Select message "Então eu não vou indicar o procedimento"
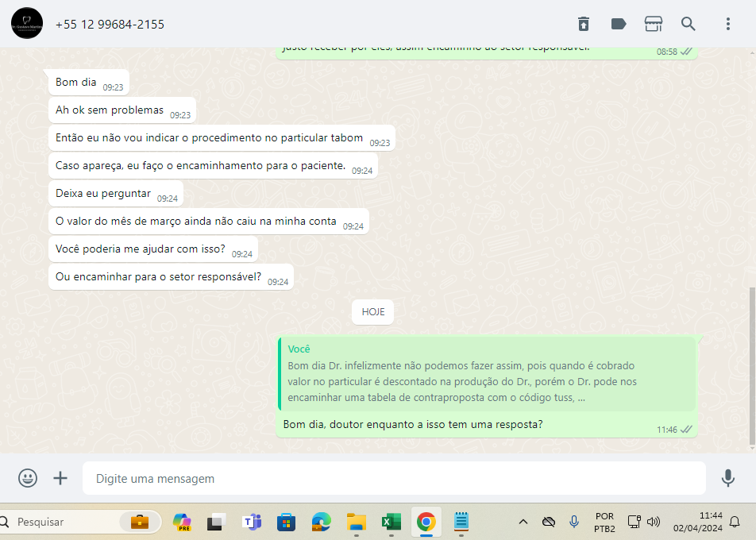Screen dimensions: 756x540 pos(222,138)
